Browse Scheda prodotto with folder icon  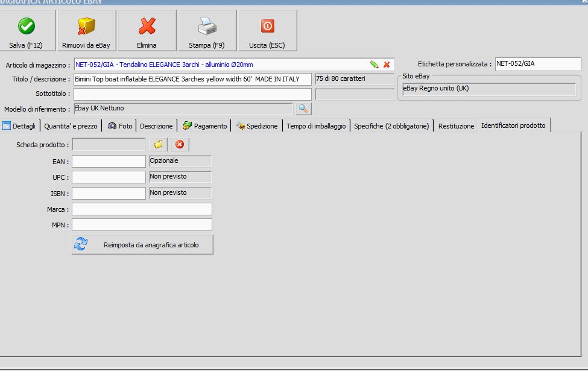[x=158, y=144]
